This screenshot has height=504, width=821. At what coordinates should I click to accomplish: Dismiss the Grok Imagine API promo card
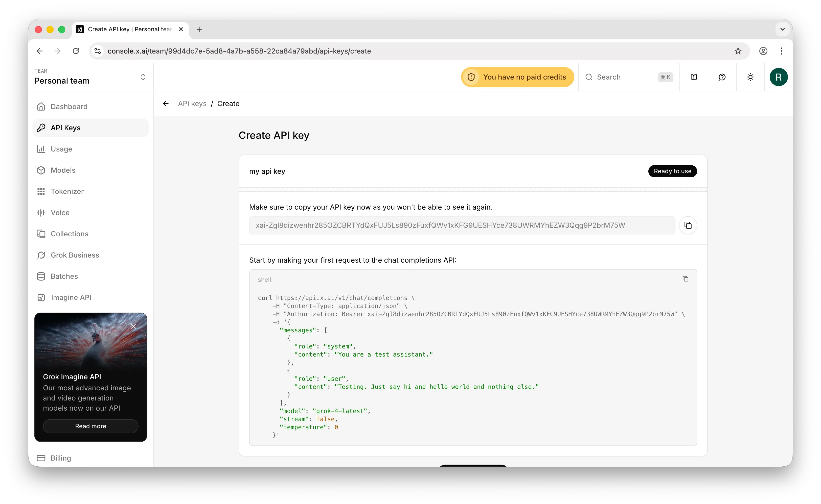(134, 326)
